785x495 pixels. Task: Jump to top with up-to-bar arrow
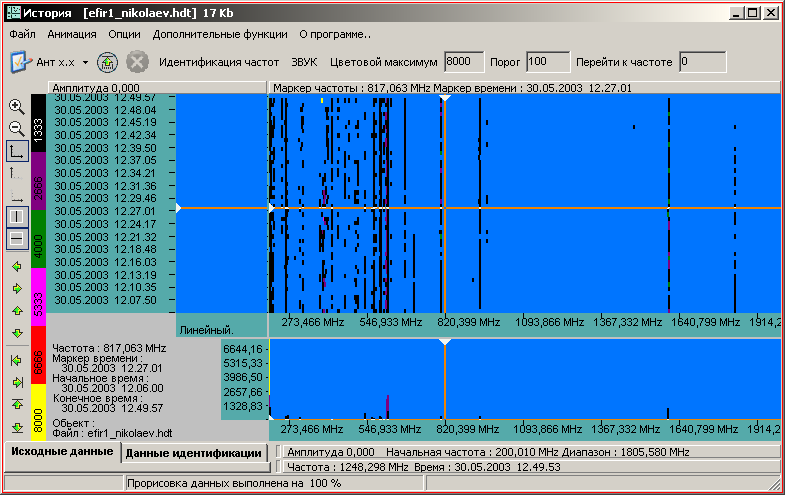click(x=17, y=404)
